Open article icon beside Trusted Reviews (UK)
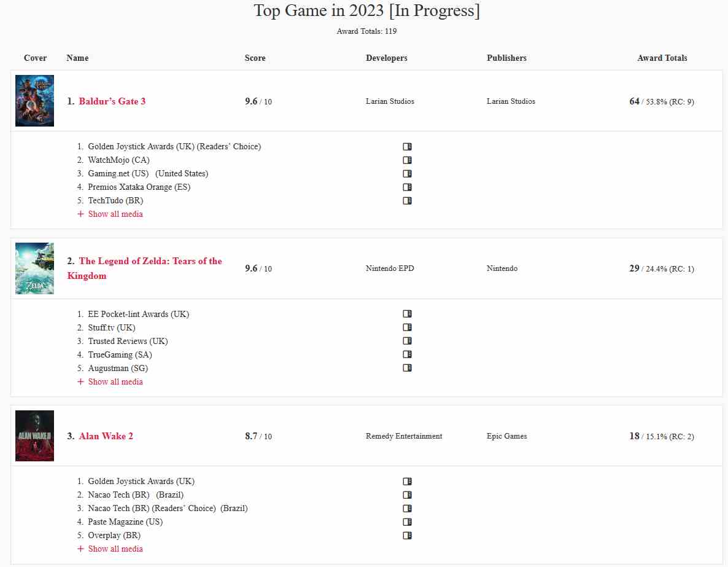The height and width of the screenshot is (567, 728). [407, 341]
